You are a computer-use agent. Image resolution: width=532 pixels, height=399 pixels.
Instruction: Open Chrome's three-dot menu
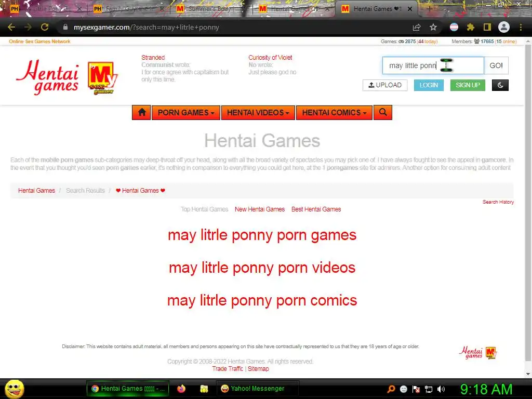pos(521,27)
